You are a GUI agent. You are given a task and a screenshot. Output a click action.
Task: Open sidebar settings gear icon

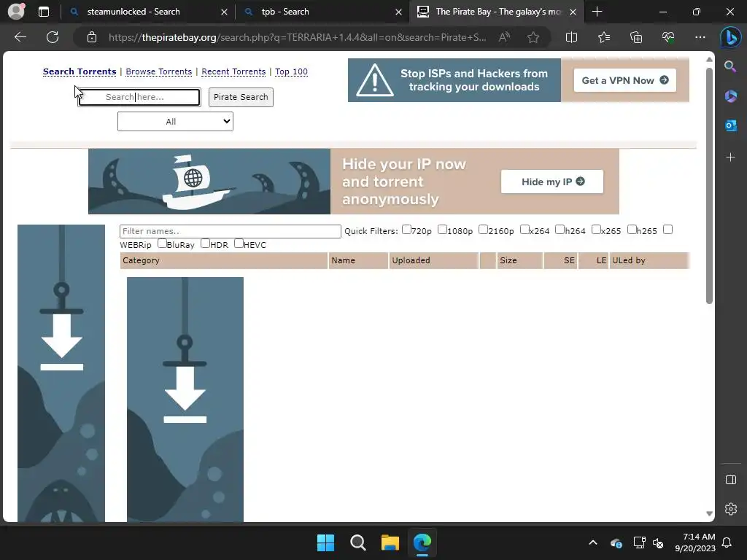[x=730, y=509]
